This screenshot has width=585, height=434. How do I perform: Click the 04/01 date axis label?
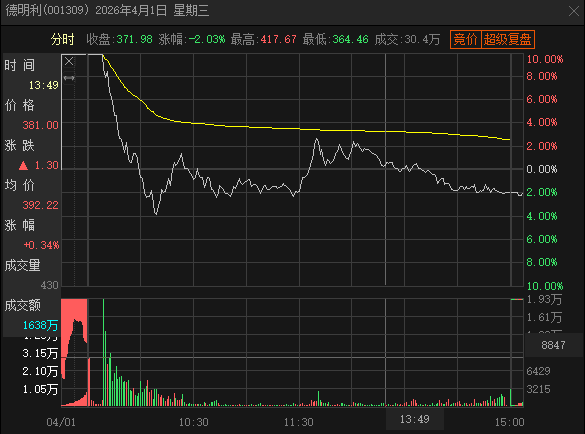click(61, 422)
